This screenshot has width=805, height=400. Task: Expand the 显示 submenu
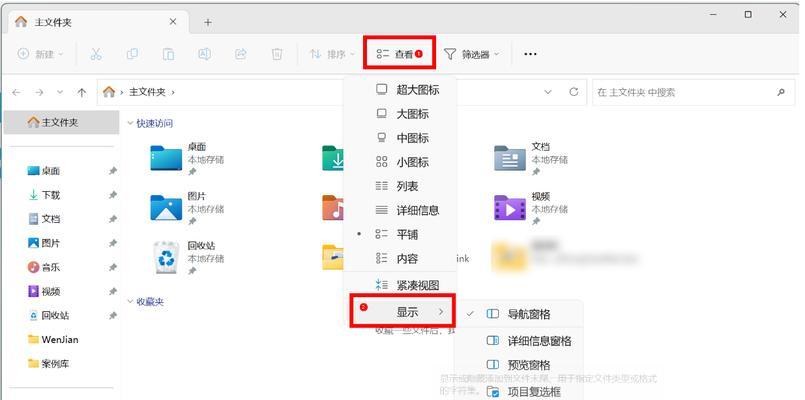pos(402,311)
